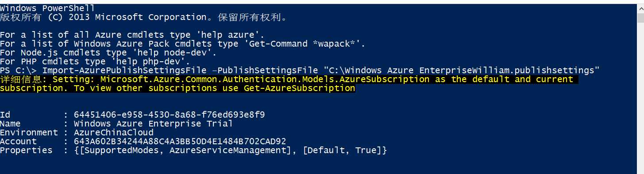Click the empty scrollbar track below thumb
The image size is (644, 174).
point(640,98)
